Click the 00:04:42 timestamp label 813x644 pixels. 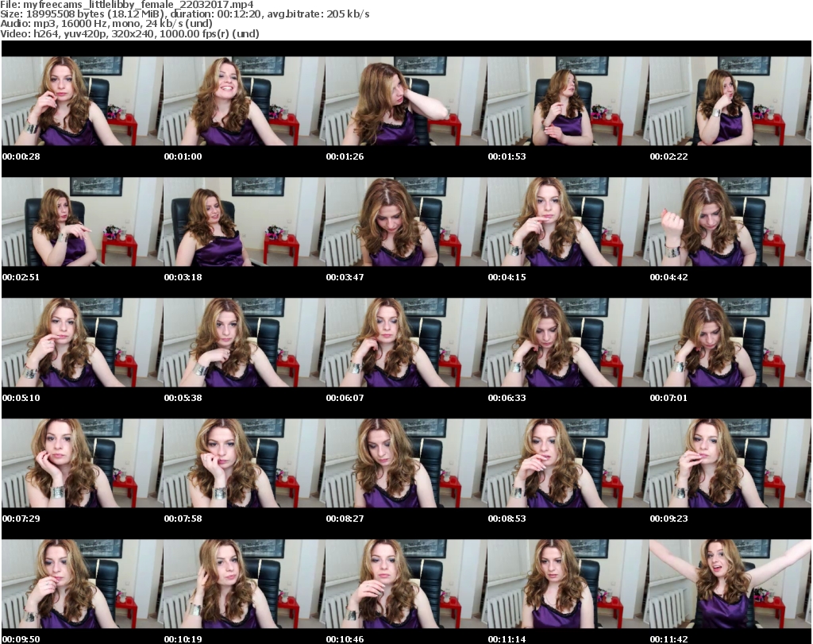(669, 277)
